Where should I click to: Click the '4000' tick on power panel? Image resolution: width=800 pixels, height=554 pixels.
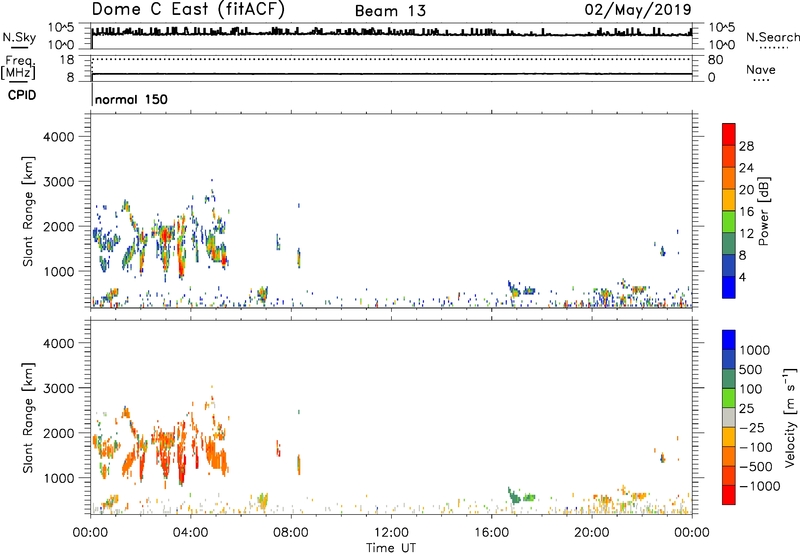[59, 137]
